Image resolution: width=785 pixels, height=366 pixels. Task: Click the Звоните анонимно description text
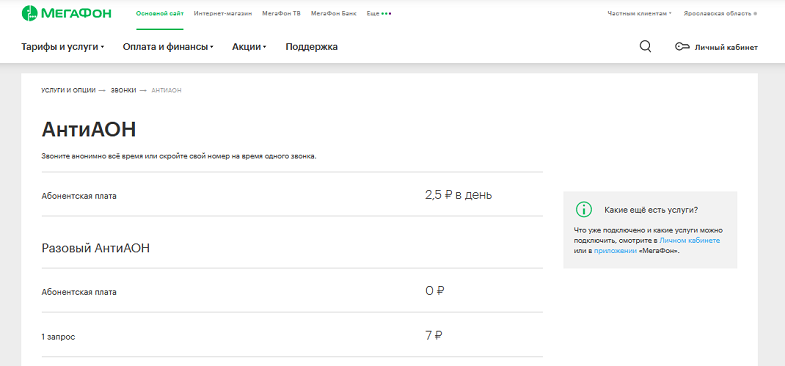point(179,156)
